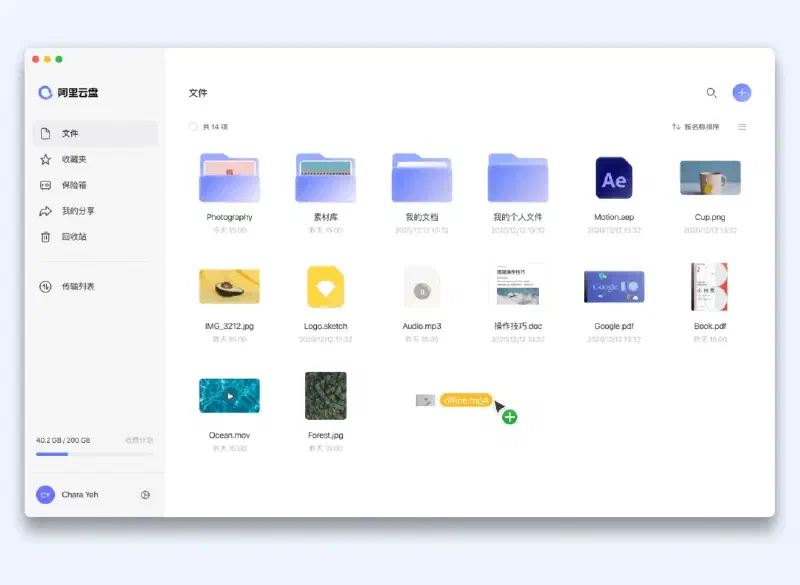Open the 收藏夹 favorites section

coord(95,159)
